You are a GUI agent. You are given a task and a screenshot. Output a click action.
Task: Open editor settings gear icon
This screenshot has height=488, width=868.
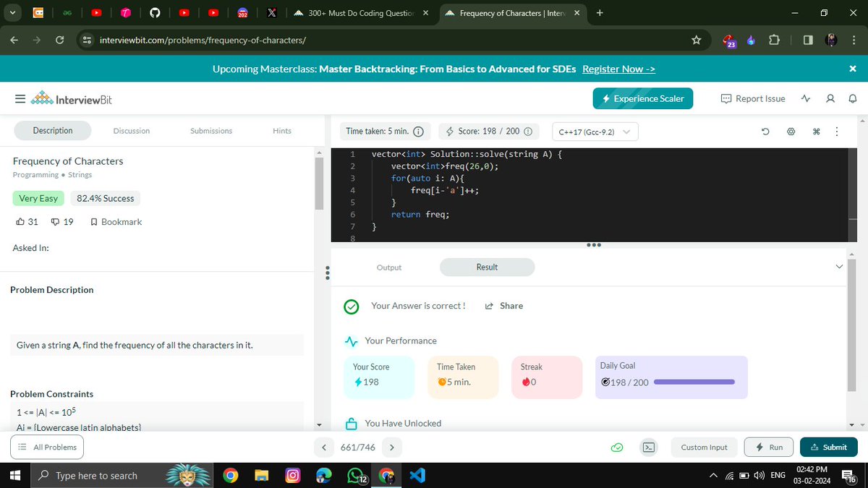(x=791, y=132)
